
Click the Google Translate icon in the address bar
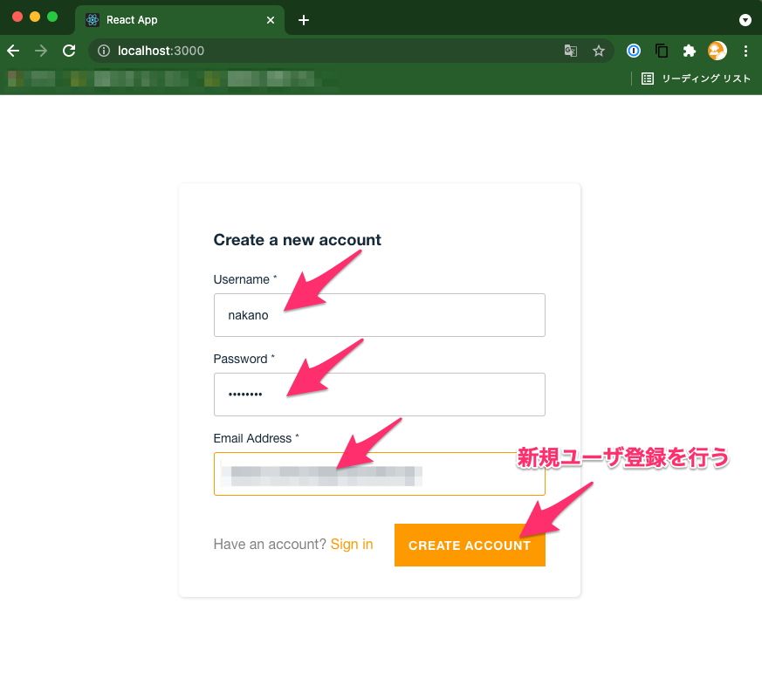point(570,51)
